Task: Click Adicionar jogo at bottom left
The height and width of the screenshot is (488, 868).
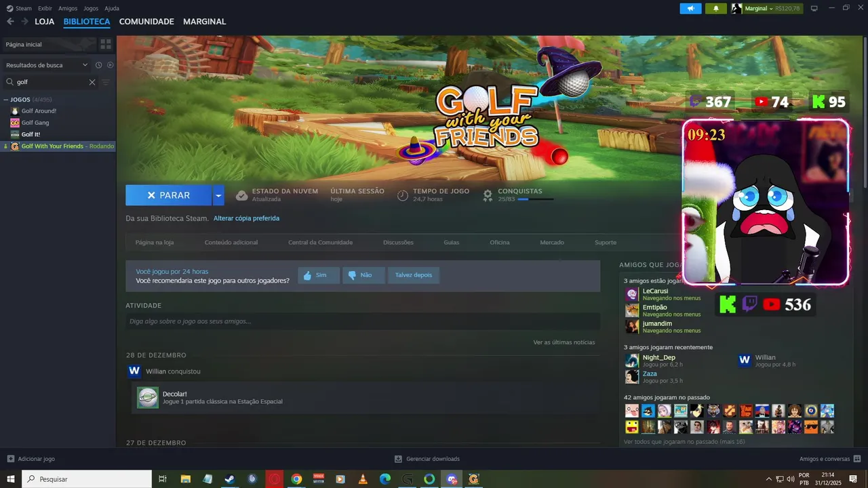Action: click(31, 459)
